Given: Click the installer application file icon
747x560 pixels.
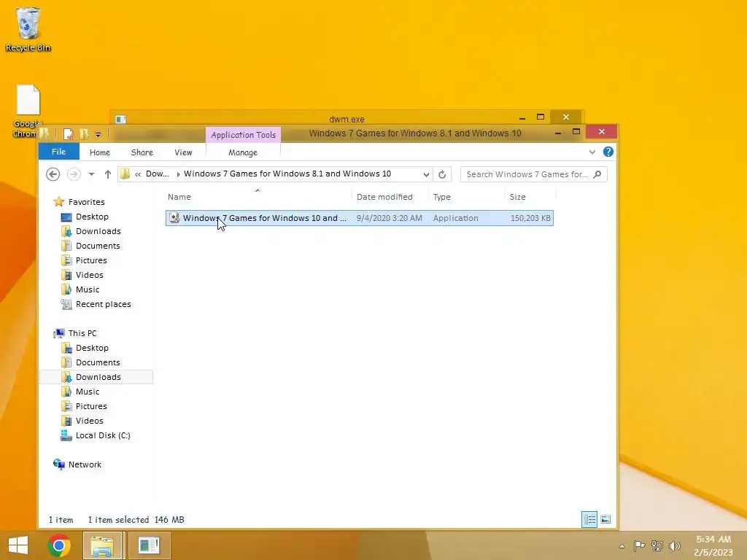Looking at the screenshot, I should pyautogui.click(x=174, y=217).
